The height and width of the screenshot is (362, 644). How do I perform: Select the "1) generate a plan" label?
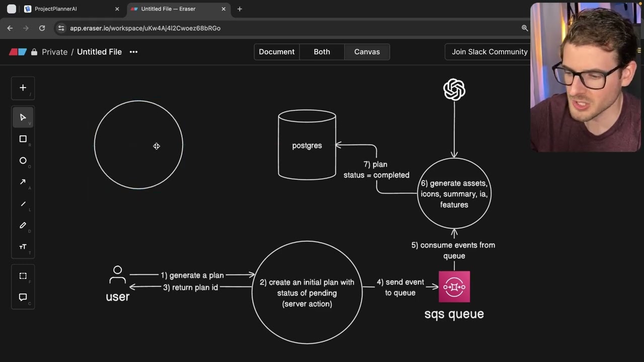(192, 275)
